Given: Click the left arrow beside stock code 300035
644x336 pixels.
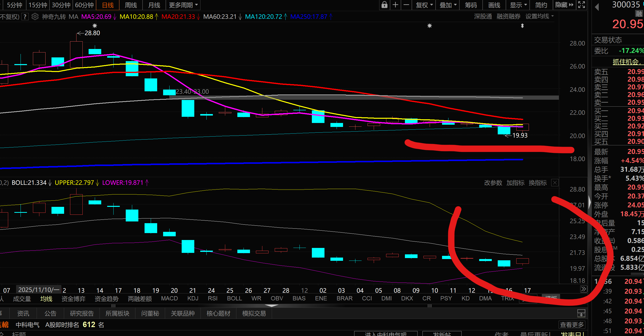Looking at the screenshot, I should point(597,7).
